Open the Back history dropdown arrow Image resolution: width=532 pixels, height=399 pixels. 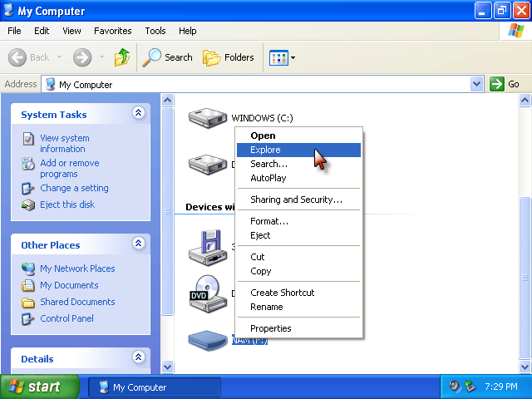[59, 57]
